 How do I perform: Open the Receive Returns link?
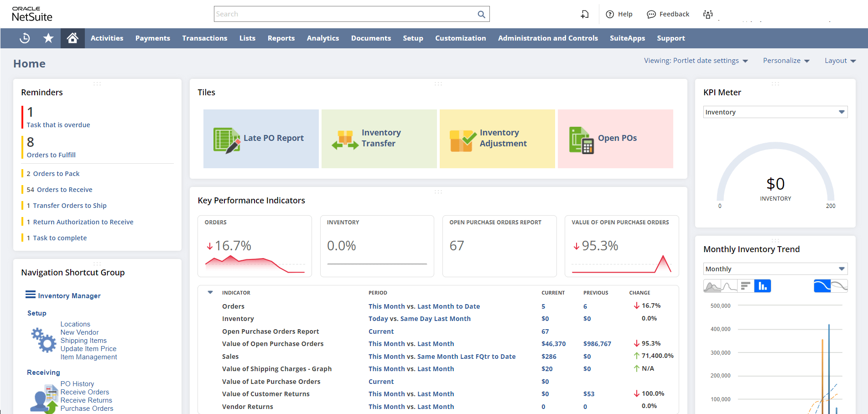tap(86, 400)
